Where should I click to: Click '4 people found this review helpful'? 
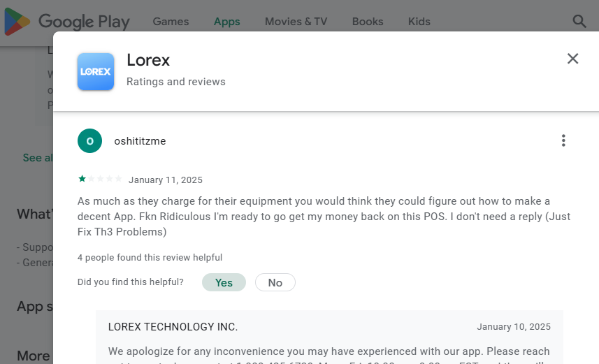[150, 257]
